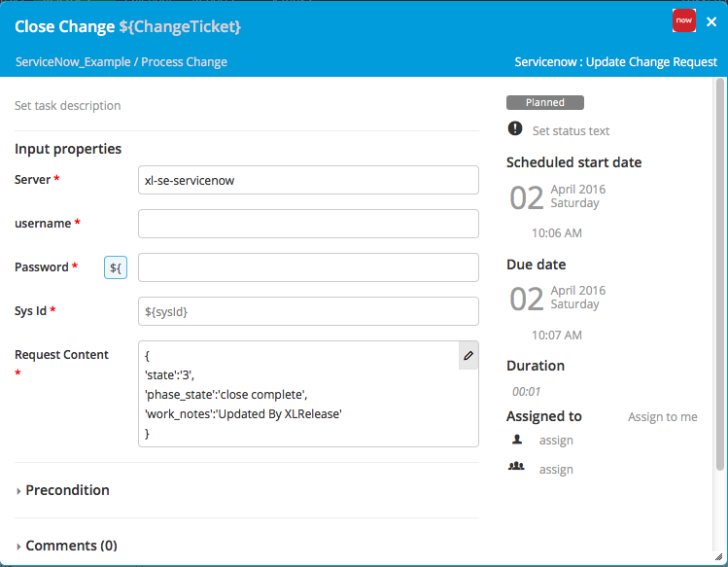Image resolution: width=728 pixels, height=567 pixels.
Task: Click the Planned status badge
Action: tap(545, 103)
